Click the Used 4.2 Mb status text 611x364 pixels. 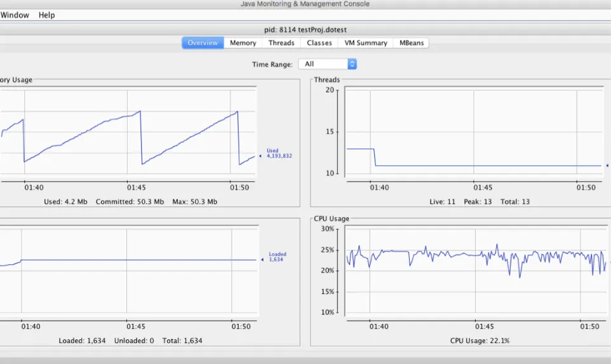click(x=65, y=202)
